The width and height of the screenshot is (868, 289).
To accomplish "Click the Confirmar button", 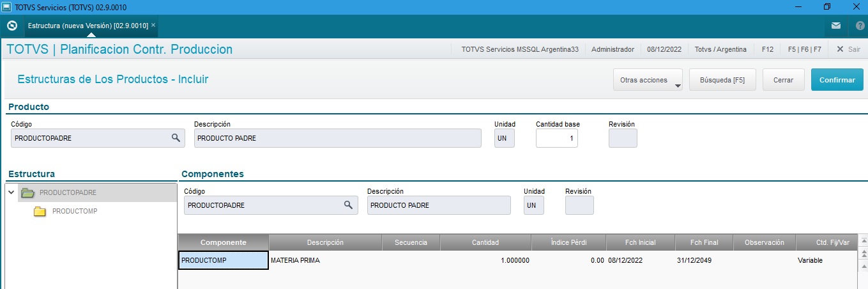I will (x=837, y=80).
